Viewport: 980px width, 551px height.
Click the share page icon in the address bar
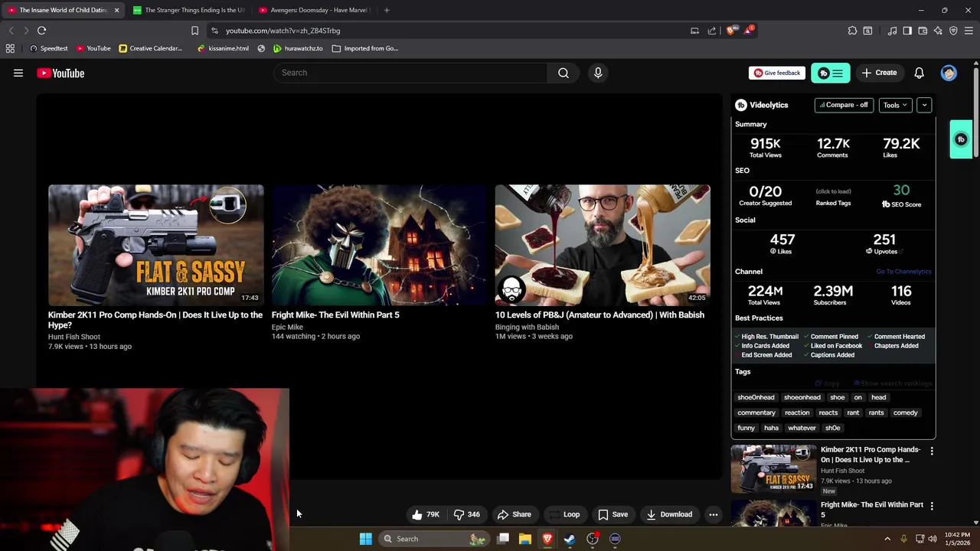(712, 31)
